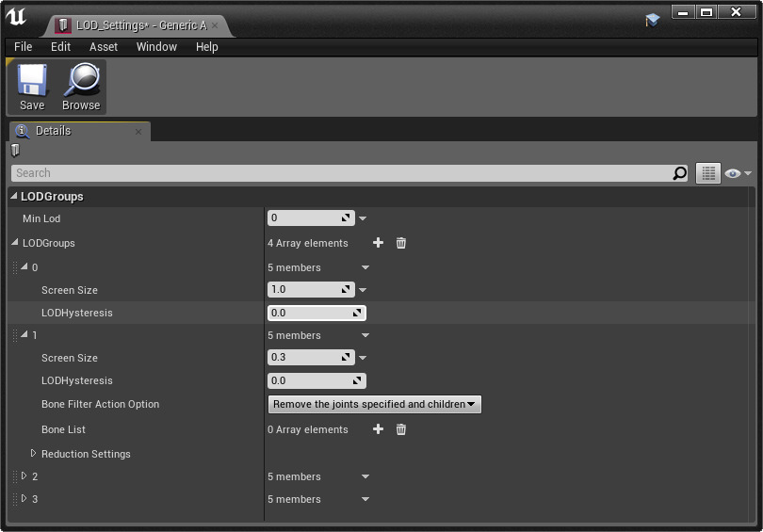Image resolution: width=763 pixels, height=532 pixels.
Task: Click the '4 Array elements' text
Action: (307, 243)
